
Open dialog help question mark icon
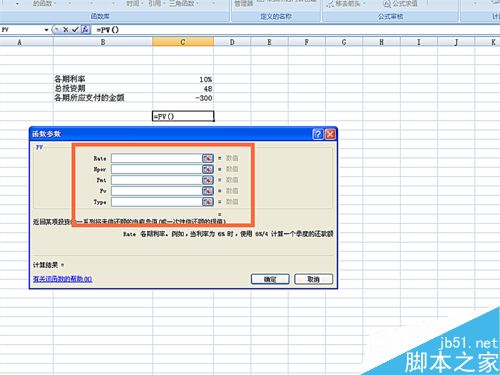click(318, 134)
